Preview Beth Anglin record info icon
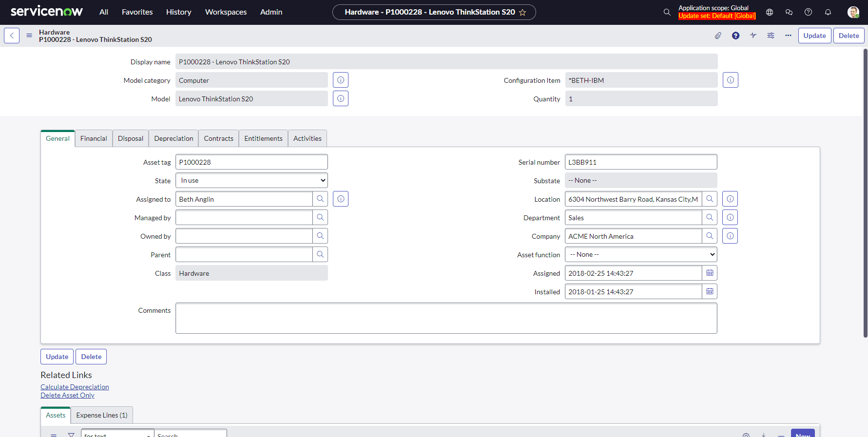 click(341, 199)
